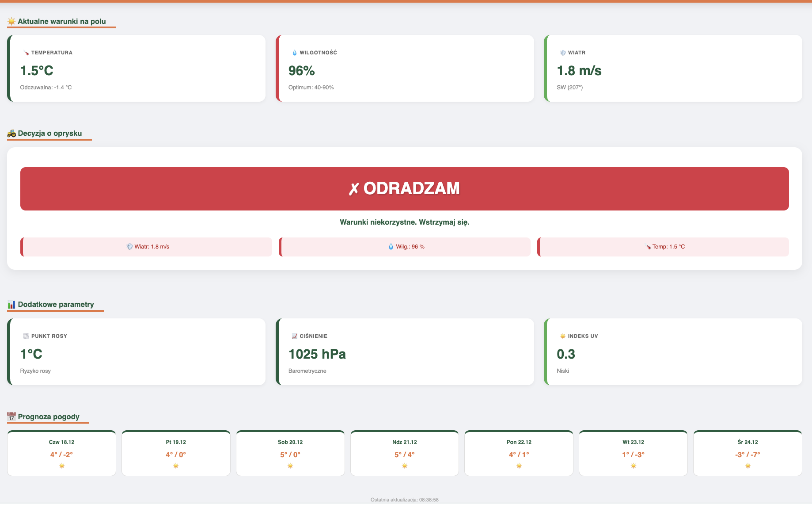Open the Pon 22.12 forecast card
Image resolution: width=812 pixels, height=505 pixels.
click(519, 453)
